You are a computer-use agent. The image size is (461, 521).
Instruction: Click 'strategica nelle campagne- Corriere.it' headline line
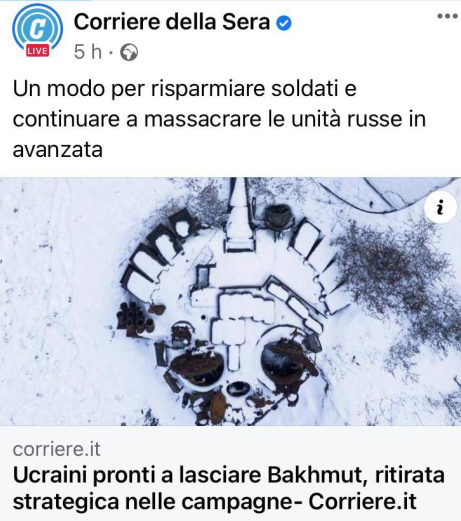point(215,501)
